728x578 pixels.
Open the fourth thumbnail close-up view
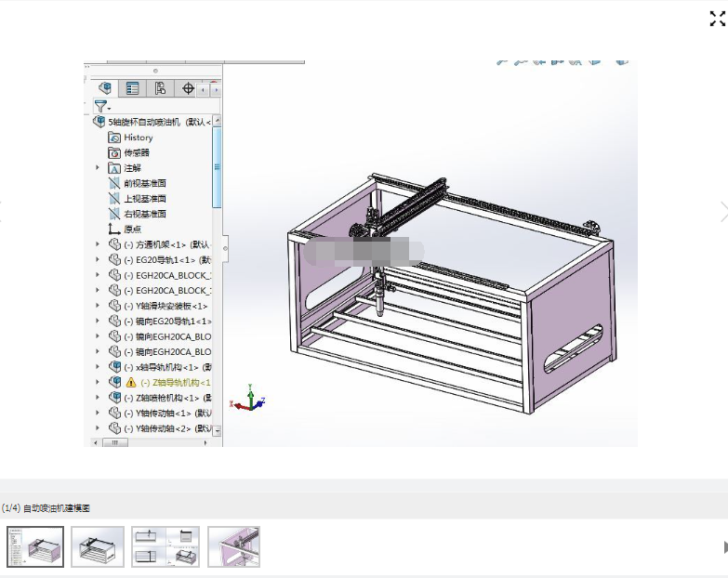[233, 546]
